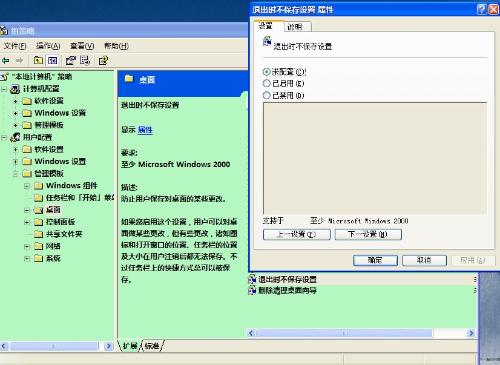Screen dimensions: 500x365
Task: Click the open folder icon of 桌面 in the tree
Action: click(39, 210)
